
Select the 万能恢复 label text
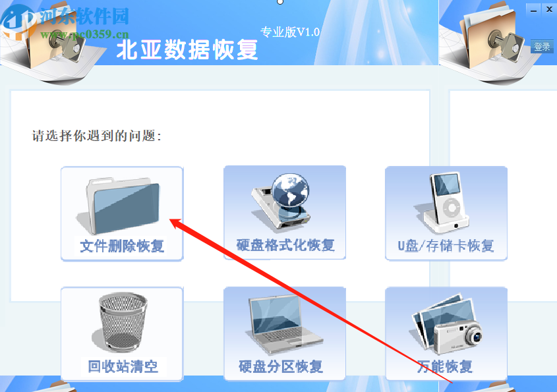[x=445, y=366]
